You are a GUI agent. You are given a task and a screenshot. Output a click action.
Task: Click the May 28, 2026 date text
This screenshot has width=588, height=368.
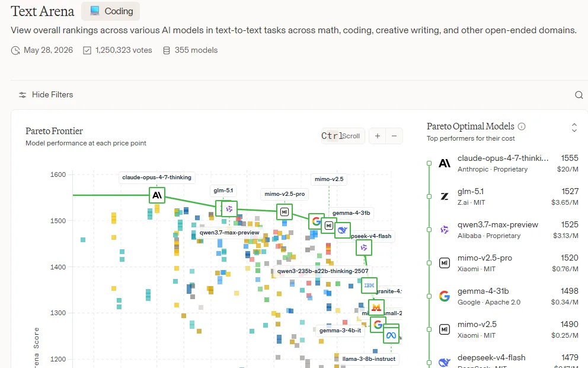click(x=48, y=50)
